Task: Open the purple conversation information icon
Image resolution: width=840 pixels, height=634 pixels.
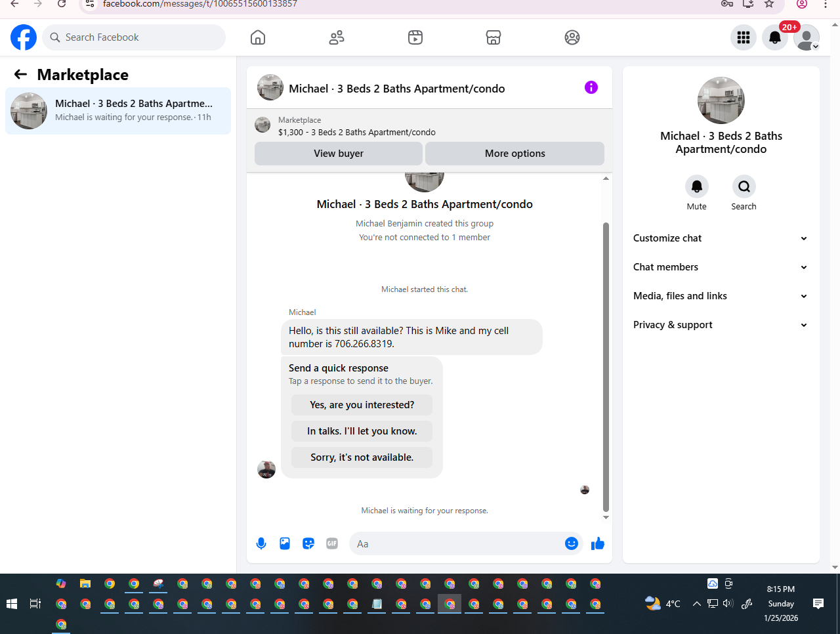Action: [591, 87]
